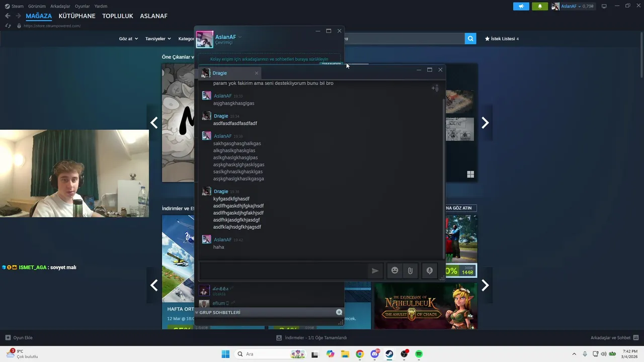This screenshot has height=362, width=644.
Task: Click Oyun Ekle in the footer
Action: pos(19,338)
